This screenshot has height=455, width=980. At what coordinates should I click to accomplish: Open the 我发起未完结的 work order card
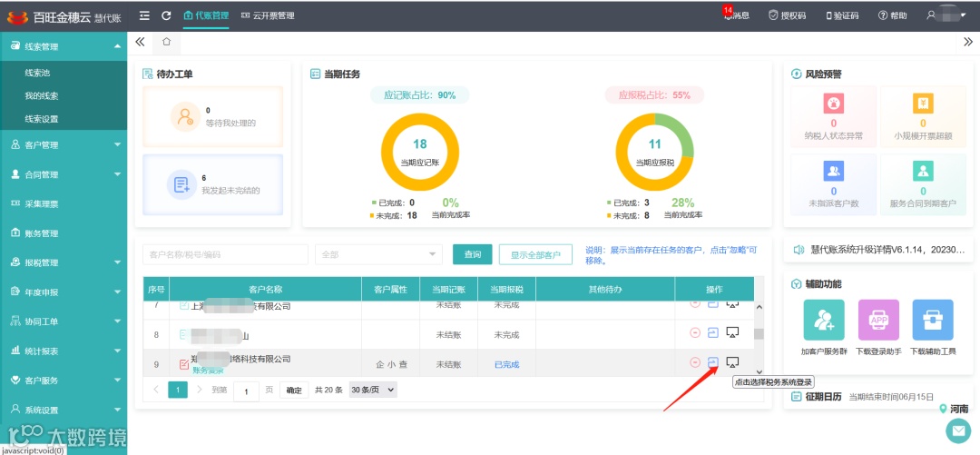tap(212, 184)
